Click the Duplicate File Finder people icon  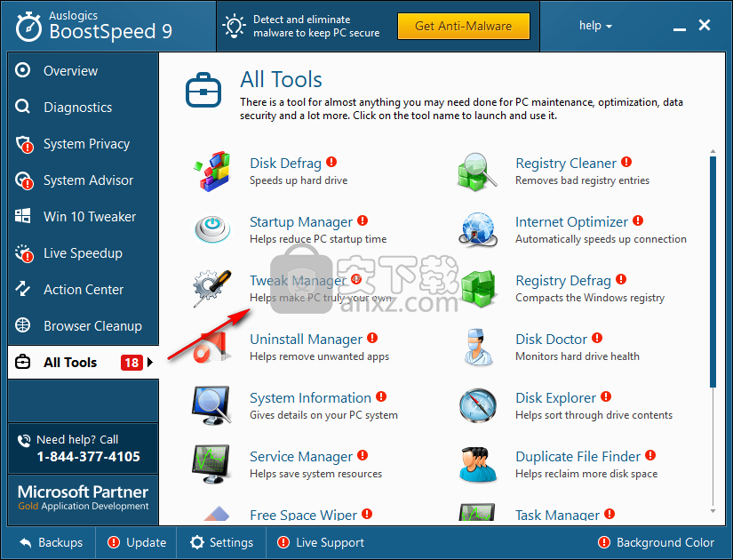478,464
